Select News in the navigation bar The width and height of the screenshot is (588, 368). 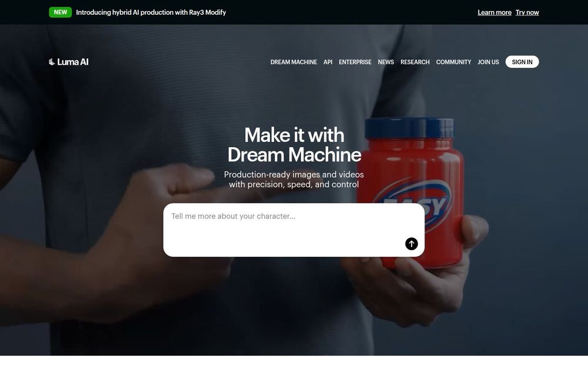coord(386,62)
